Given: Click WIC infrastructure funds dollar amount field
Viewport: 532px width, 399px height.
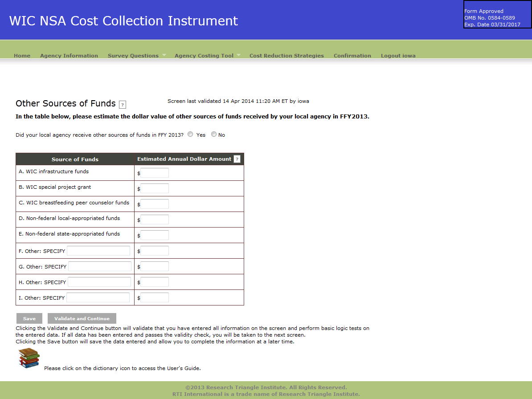Looking at the screenshot, I should pyautogui.click(x=155, y=173).
